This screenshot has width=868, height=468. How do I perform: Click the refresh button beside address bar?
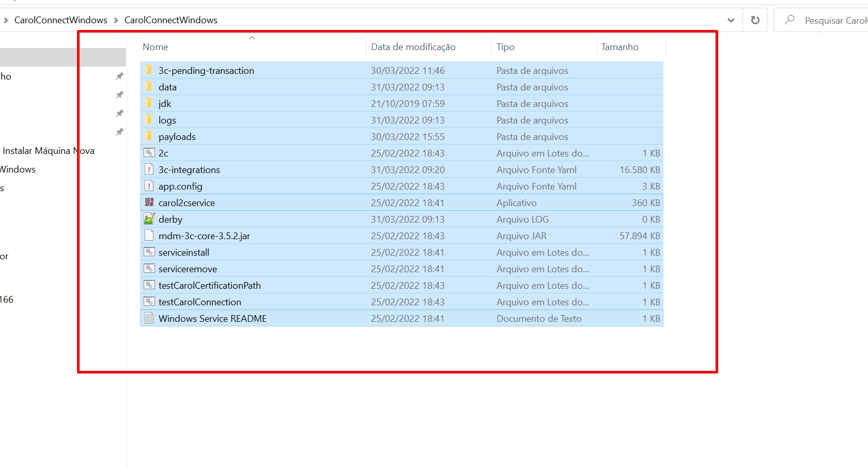pos(755,20)
